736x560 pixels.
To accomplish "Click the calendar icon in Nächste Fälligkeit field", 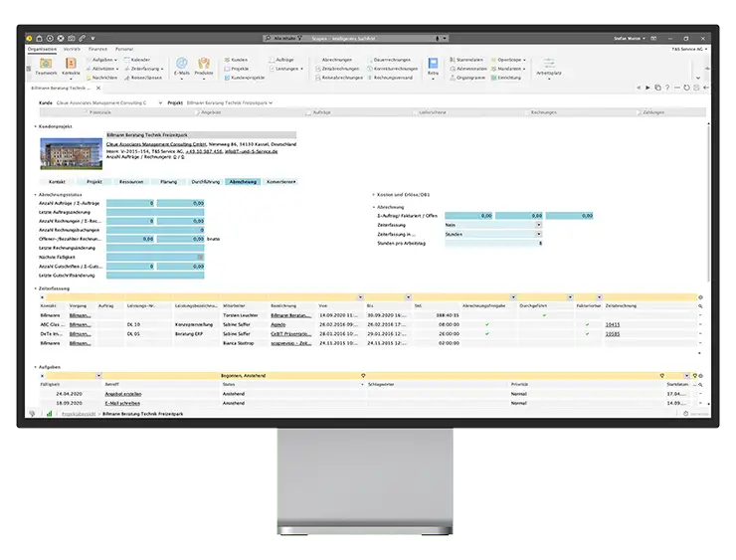I will click(201, 257).
